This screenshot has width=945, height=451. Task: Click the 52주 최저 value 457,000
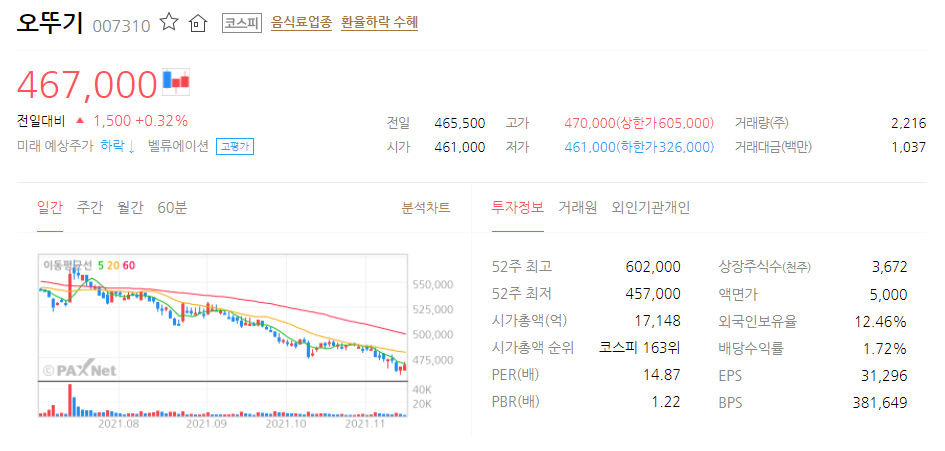tap(653, 294)
